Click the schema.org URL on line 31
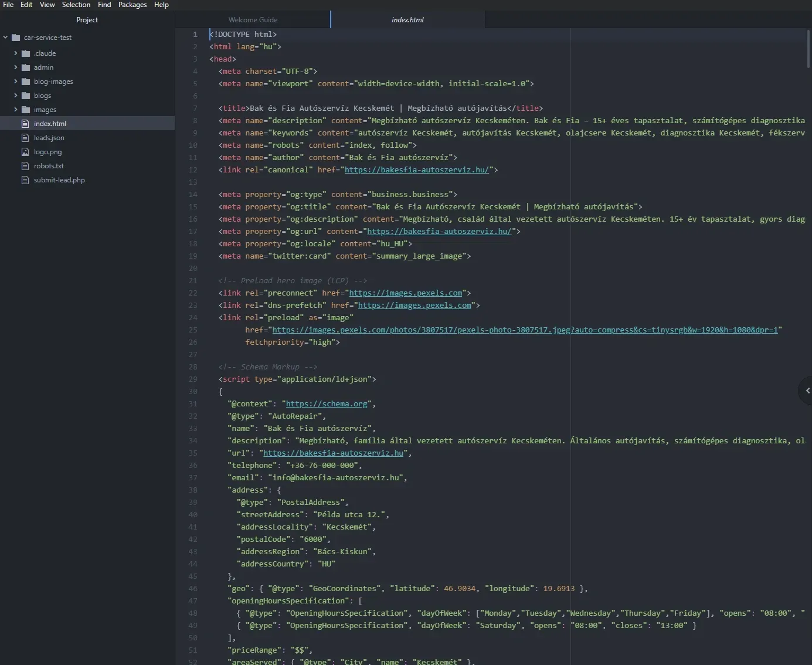 pos(327,404)
